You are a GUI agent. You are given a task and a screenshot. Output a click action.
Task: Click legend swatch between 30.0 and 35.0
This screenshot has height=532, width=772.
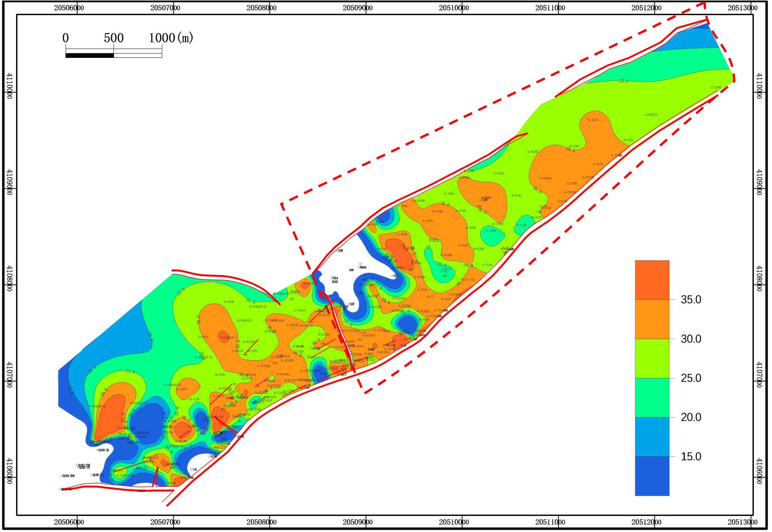tap(653, 320)
